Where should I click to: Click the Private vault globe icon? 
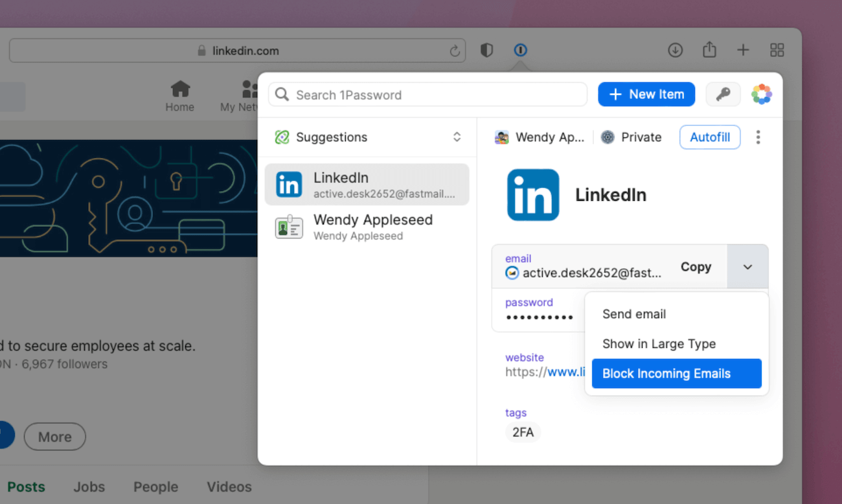(x=607, y=137)
